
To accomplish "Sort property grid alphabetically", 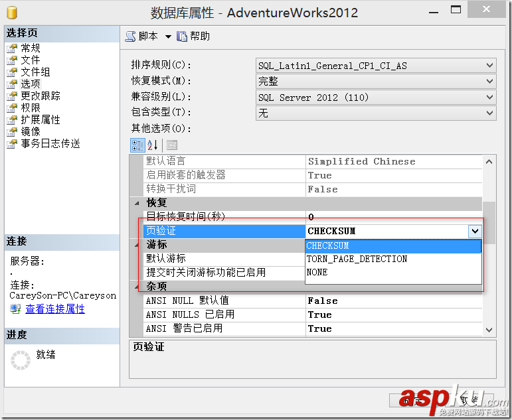I will pos(153,145).
